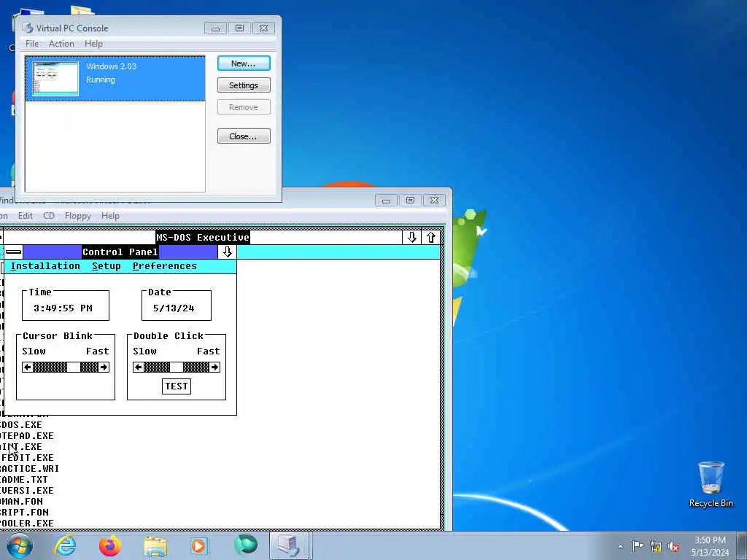Open the Recycle Bin on desktop
The image size is (747, 560).
tap(711, 485)
